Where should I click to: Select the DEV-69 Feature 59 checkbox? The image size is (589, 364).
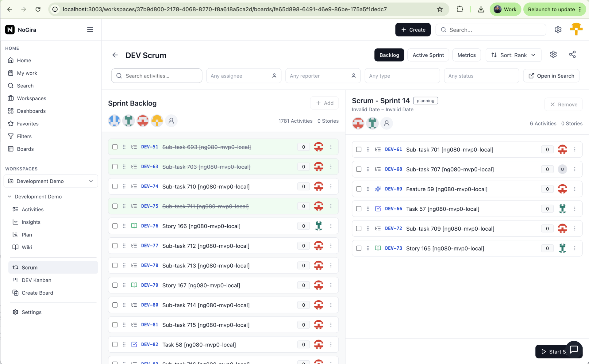coord(359,189)
